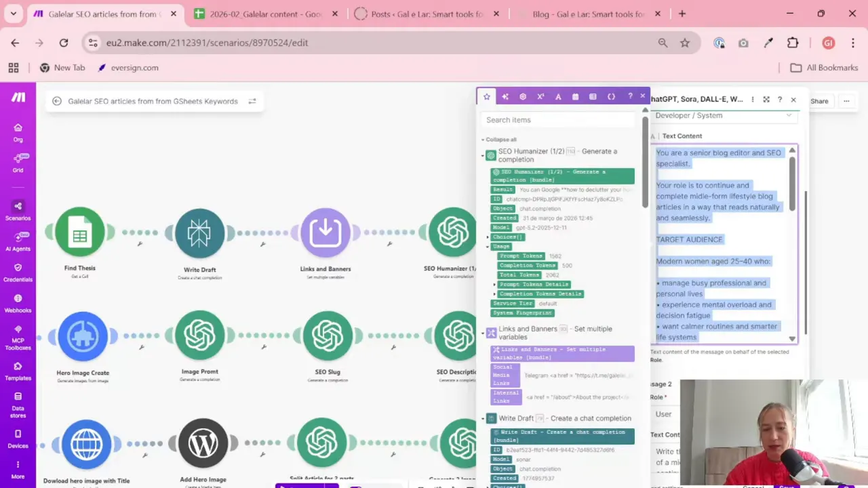Select the Find Thesis Google Sheets module
The width and height of the screenshot is (868, 488).
pos(80,232)
